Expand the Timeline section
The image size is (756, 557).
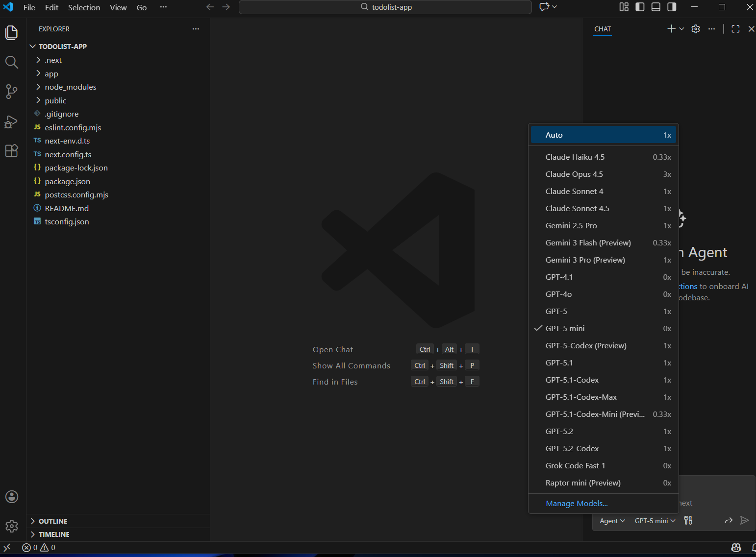[x=118, y=534]
